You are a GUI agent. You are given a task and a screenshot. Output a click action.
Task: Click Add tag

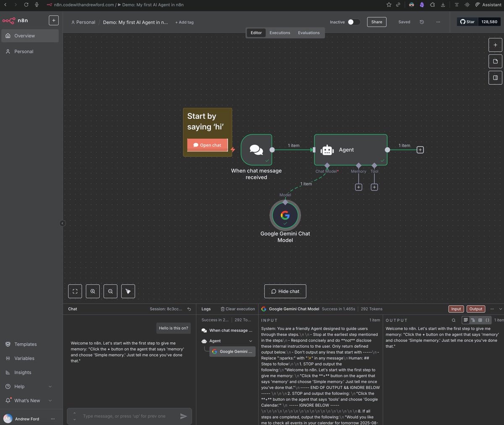[x=184, y=22]
